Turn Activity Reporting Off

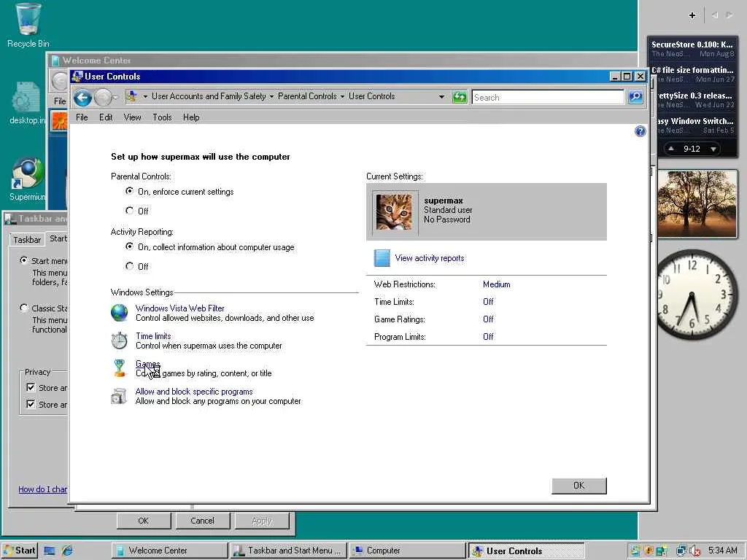click(130, 265)
